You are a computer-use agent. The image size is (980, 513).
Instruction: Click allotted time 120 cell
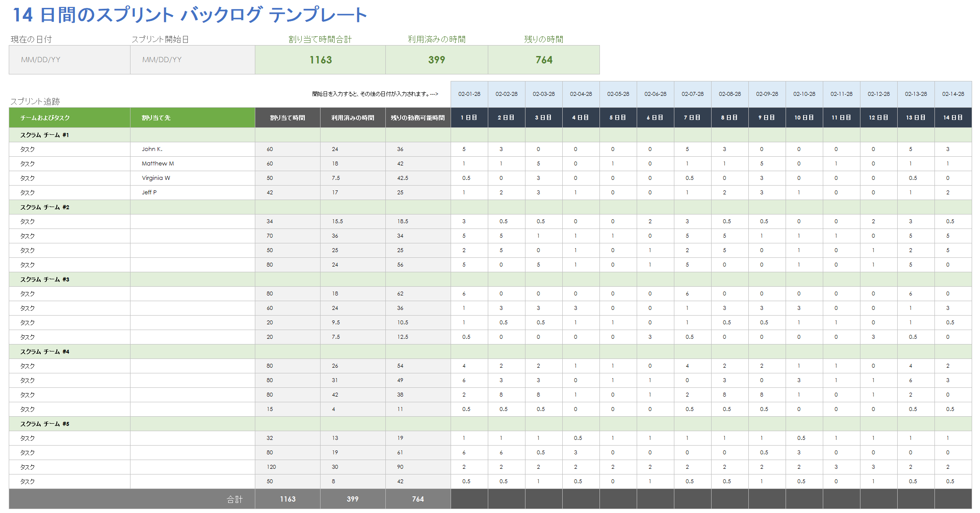coord(288,467)
